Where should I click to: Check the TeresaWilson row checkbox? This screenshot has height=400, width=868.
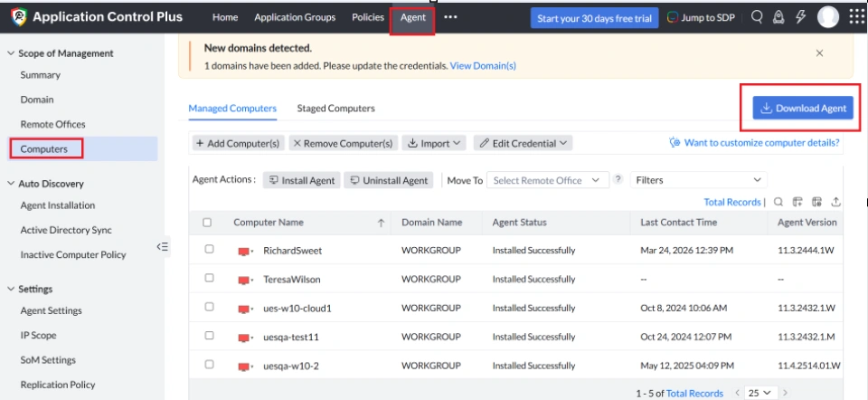(x=209, y=278)
